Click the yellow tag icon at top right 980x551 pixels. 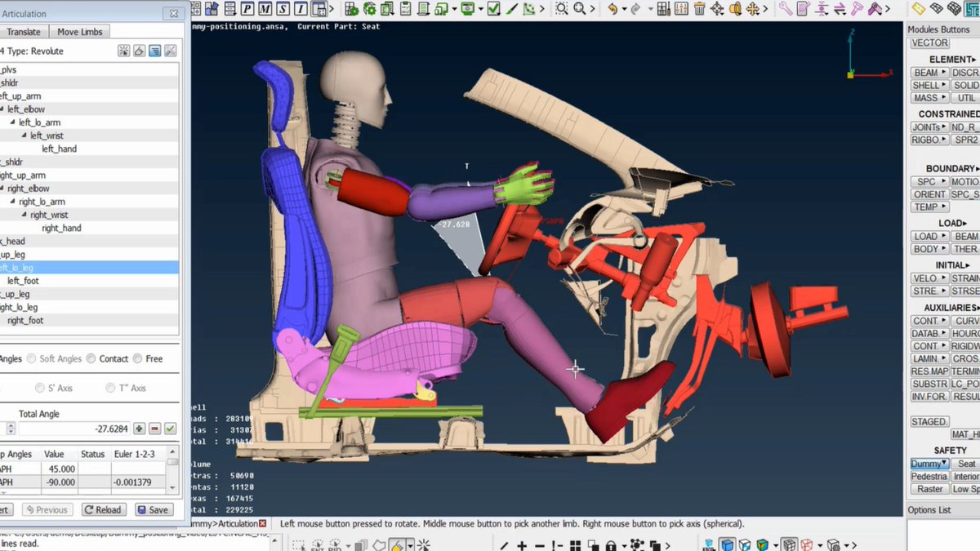[x=918, y=9]
